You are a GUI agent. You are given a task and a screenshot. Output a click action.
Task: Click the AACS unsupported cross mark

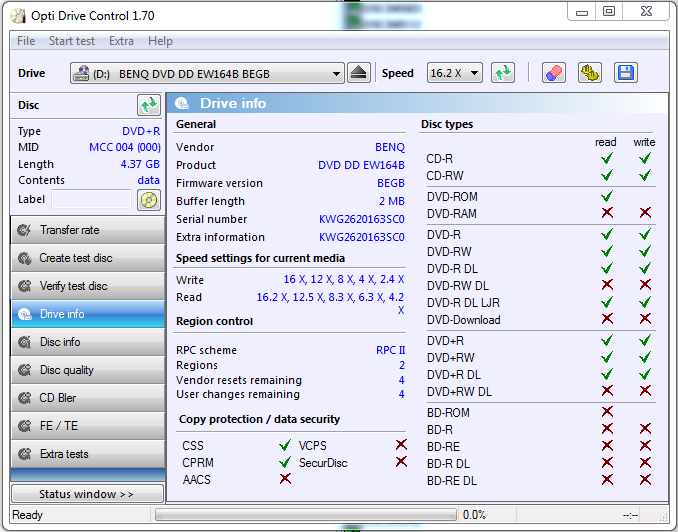click(x=285, y=479)
